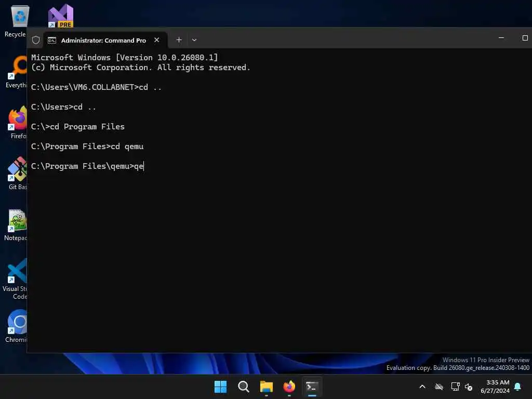
Task: Open the clock showing 3:35 AM
Action: pos(495,387)
